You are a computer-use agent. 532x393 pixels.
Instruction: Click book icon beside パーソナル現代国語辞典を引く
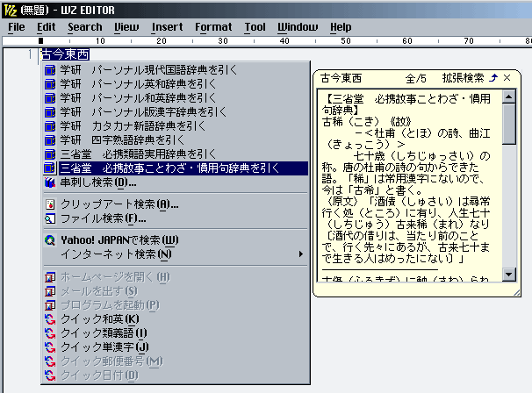tap(50, 70)
